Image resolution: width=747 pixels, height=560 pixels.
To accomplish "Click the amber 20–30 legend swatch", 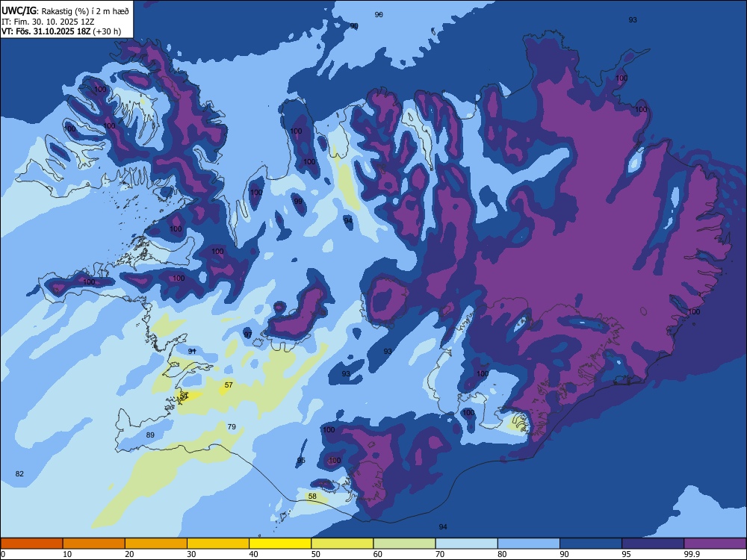I will point(156,544).
